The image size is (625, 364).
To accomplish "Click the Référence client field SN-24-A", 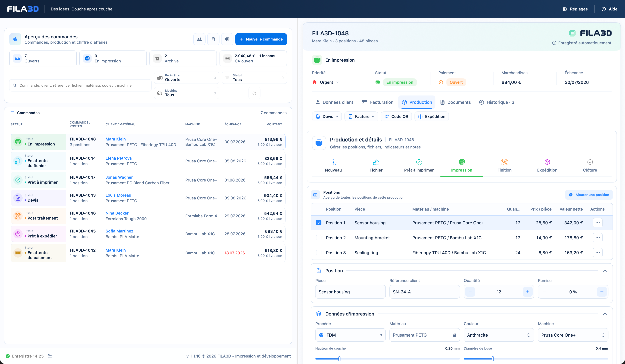I will pos(424,292).
